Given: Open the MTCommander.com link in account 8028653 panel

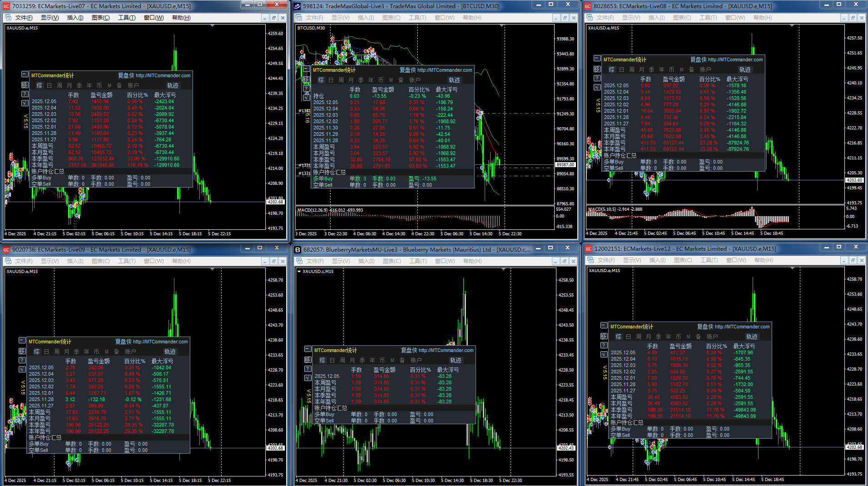Looking at the screenshot, I should [x=735, y=60].
